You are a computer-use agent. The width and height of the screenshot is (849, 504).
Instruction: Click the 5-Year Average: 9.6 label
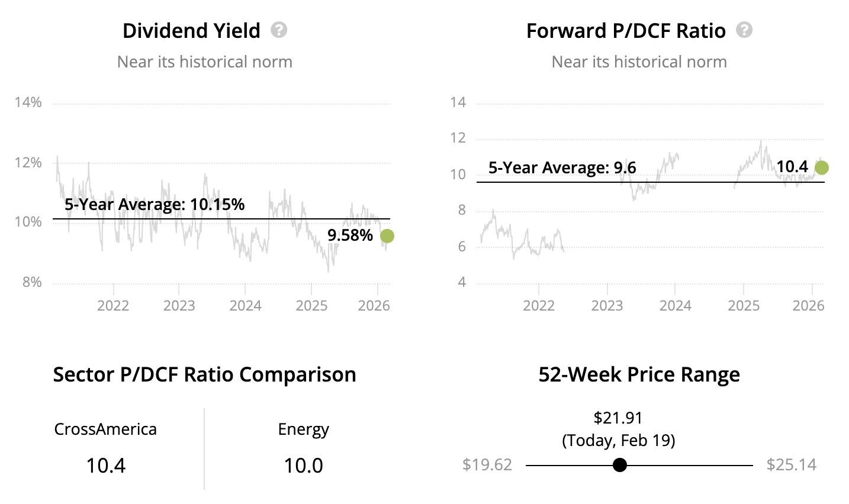(x=562, y=168)
